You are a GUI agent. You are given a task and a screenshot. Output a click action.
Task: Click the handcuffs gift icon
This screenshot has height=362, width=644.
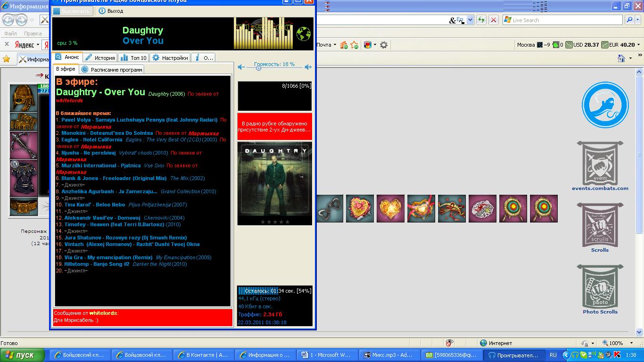tap(330, 208)
